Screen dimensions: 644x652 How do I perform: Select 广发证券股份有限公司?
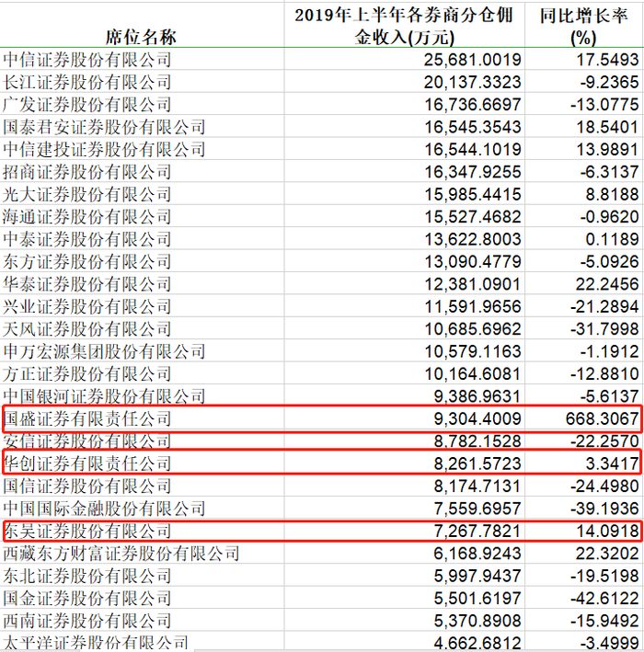click(x=87, y=104)
